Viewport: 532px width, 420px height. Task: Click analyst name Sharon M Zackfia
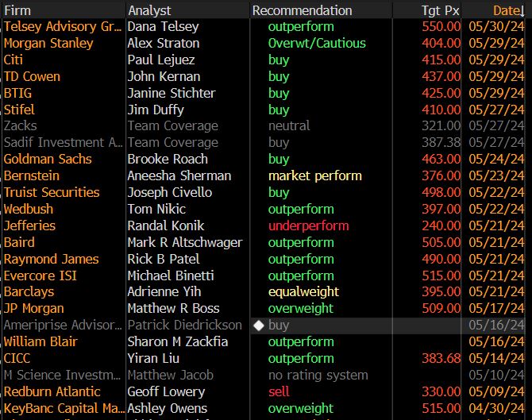[178, 341]
